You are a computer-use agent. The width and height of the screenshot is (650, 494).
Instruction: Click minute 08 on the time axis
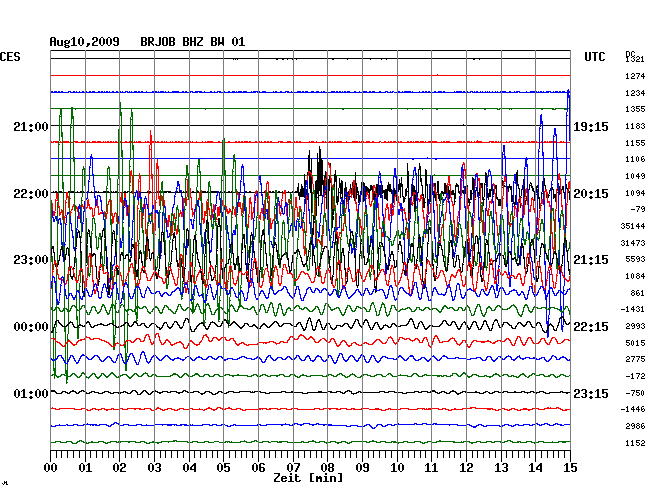click(327, 468)
